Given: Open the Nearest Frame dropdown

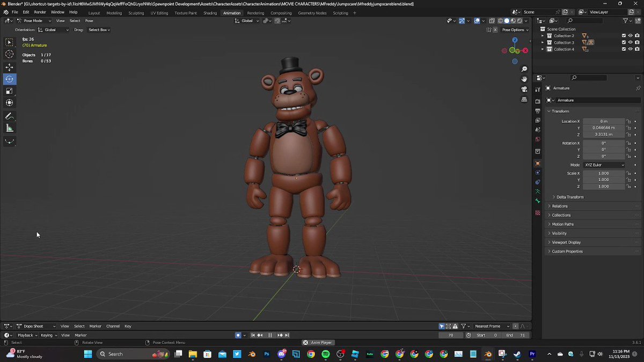Looking at the screenshot, I should tap(492, 326).
